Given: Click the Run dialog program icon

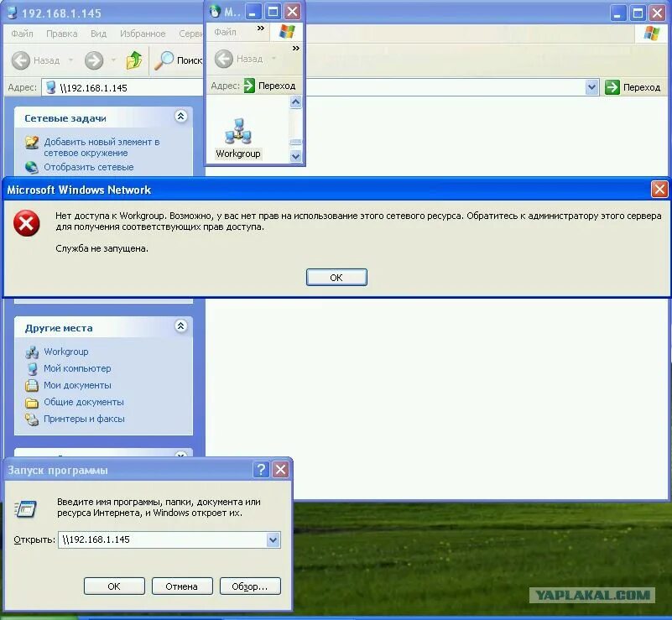Looking at the screenshot, I should point(26,508).
